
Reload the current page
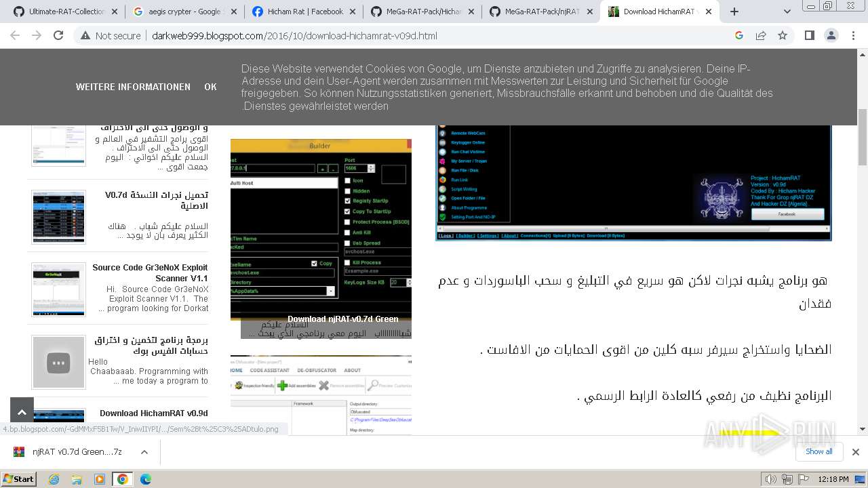tap(58, 35)
